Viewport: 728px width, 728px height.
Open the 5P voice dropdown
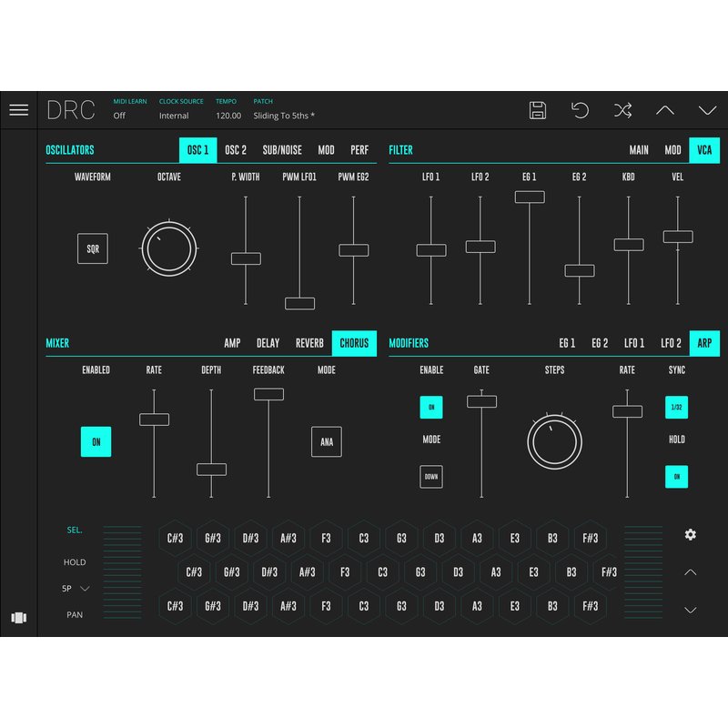(76, 588)
